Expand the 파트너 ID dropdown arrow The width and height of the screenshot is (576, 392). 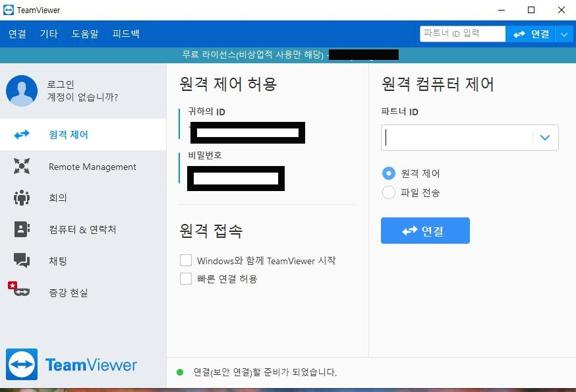pos(545,138)
